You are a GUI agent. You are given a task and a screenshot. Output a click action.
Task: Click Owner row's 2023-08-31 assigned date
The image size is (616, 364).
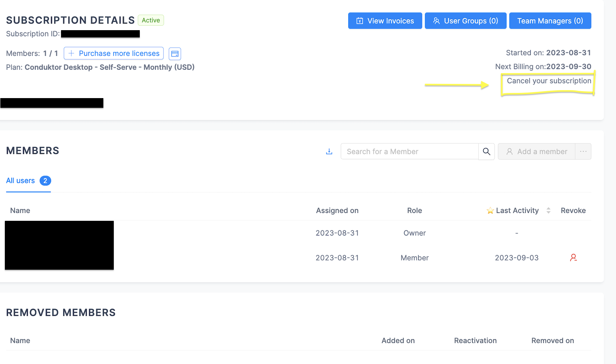(x=337, y=233)
